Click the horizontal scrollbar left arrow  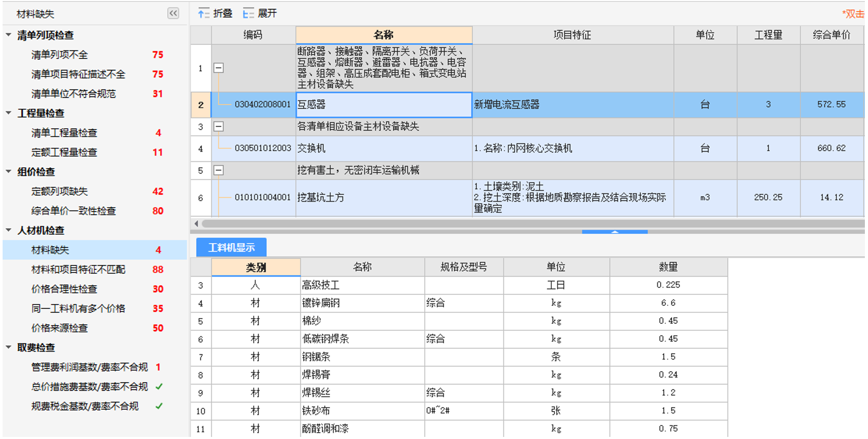(196, 223)
